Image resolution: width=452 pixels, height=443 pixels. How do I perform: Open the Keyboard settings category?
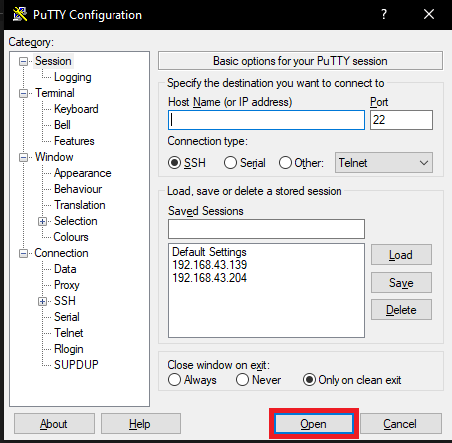tap(76, 109)
